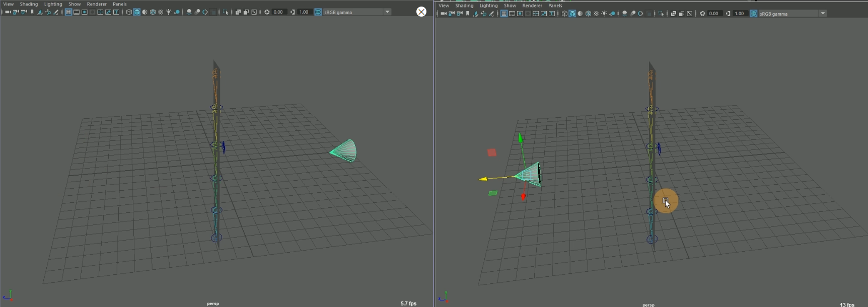Open the Renderer menu in left viewport
The height and width of the screenshot is (307, 868).
tap(97, 4)
